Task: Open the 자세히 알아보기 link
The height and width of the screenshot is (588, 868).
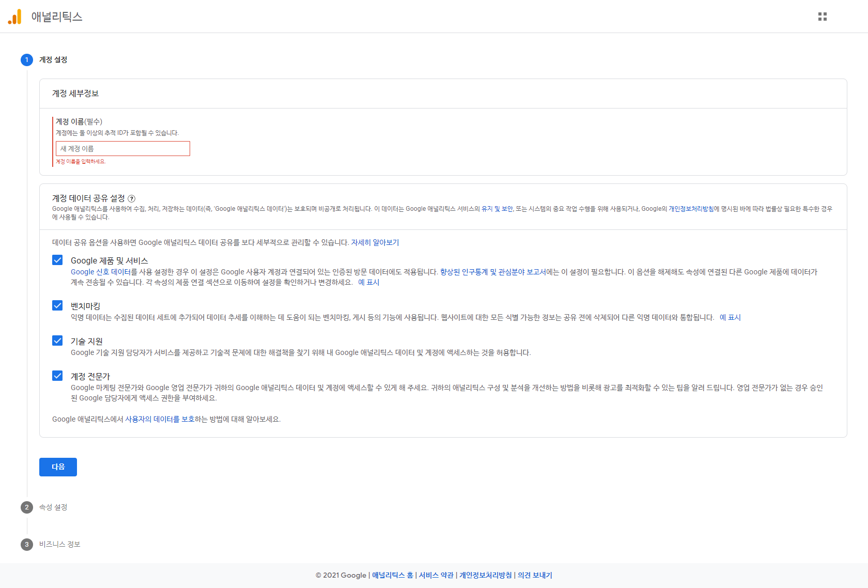Action: (375, 242)
